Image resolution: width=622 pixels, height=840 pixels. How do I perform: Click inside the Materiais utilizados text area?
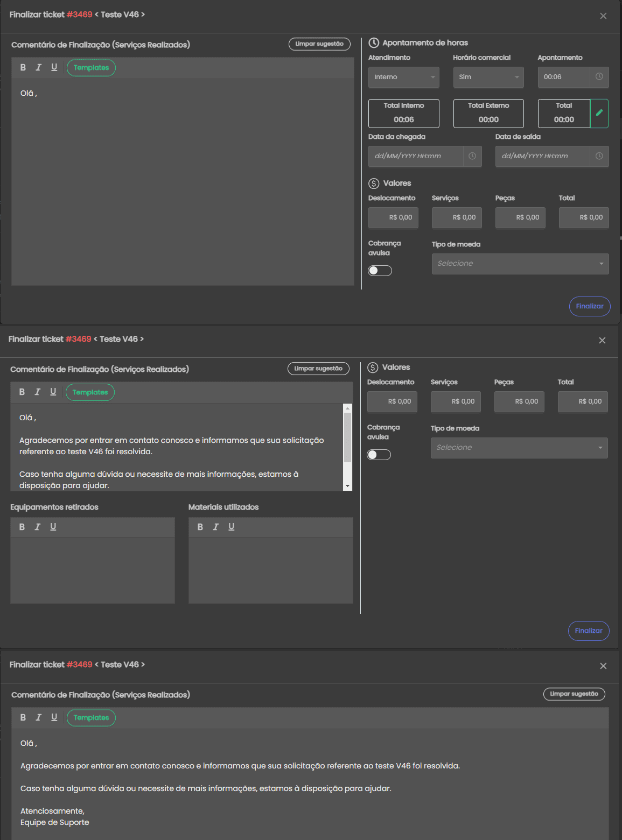[x=271, y=570]
